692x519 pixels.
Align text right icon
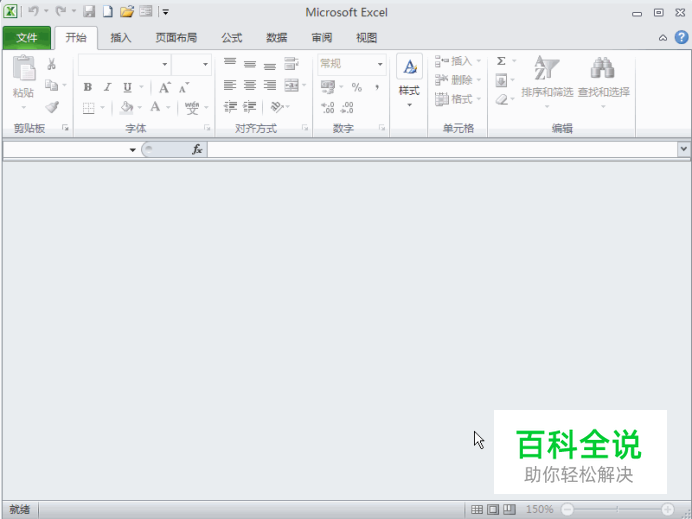(x=270, y=85)
